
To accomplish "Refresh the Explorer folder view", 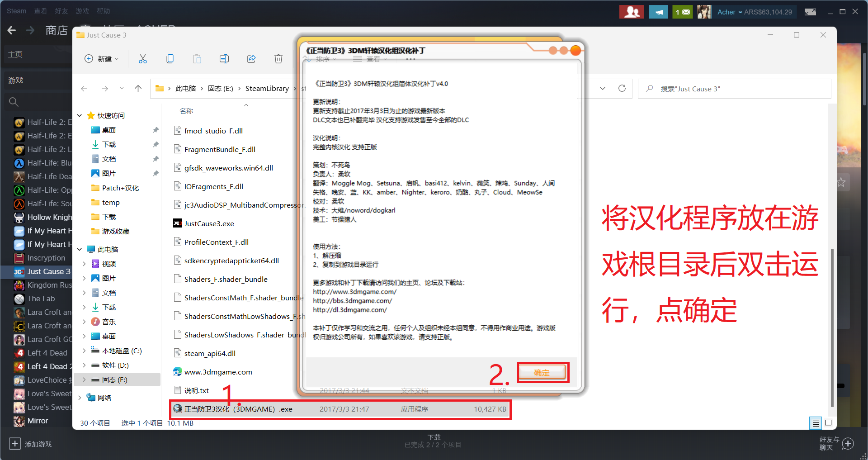I will tap(622, 89).
